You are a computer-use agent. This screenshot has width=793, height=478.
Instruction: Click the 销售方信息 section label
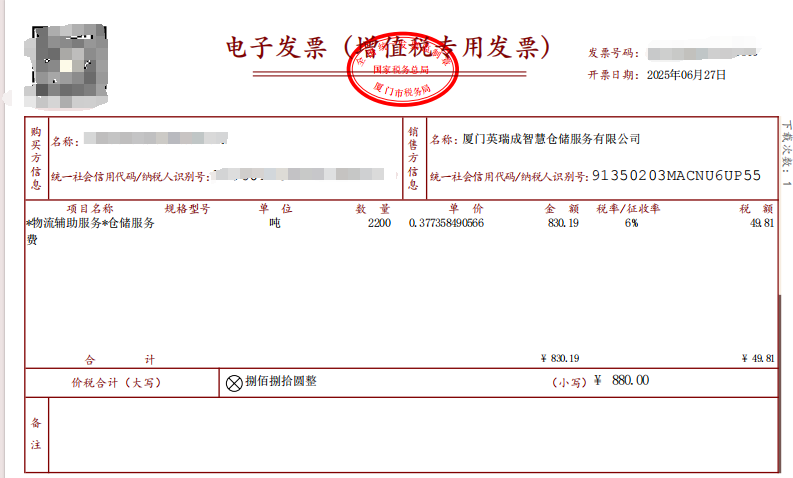[412, 157]
